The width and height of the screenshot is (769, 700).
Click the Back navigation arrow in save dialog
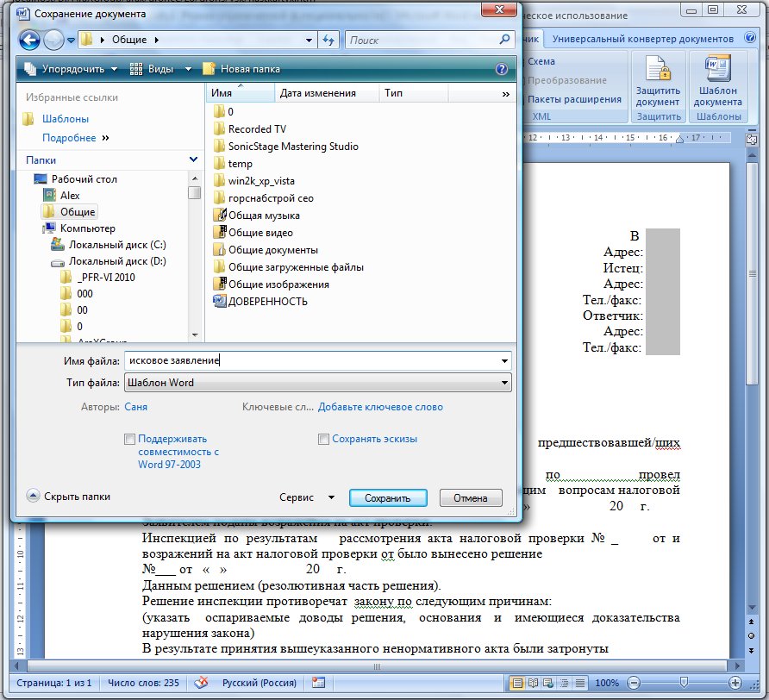[x=29, y=40]
